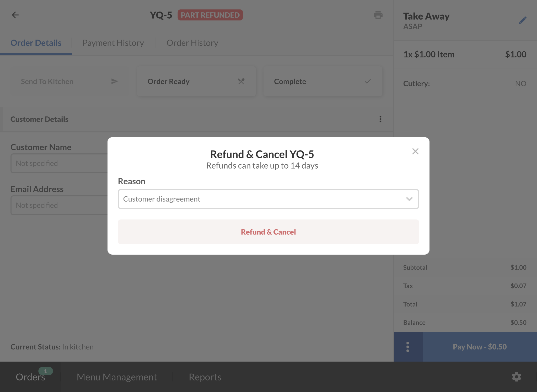Click the back arrow icon
The height and width of the screenshot is (392, 537).
pyautogui.click(x=15, y=15)
